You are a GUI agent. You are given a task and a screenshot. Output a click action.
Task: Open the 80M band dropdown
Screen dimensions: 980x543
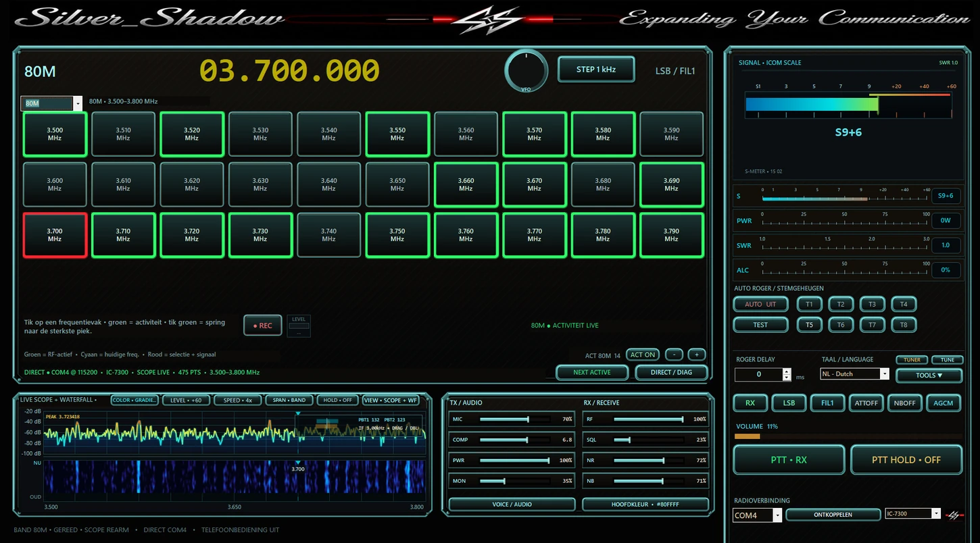[x=51, y=103]
